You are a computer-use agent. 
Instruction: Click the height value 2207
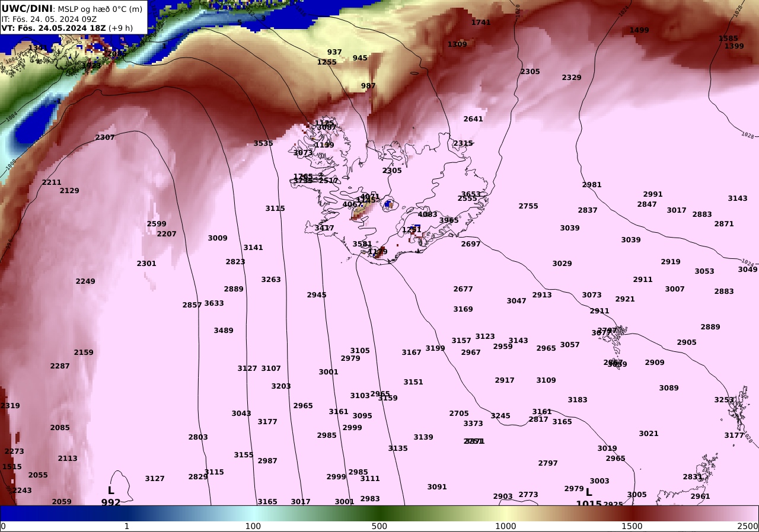pos(167,234)
